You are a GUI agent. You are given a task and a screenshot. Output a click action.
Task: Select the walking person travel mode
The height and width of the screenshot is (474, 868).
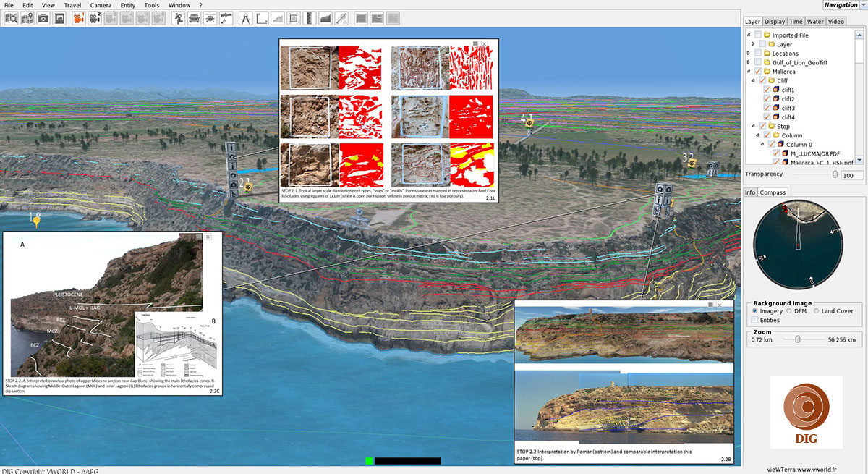click(178, 18)
